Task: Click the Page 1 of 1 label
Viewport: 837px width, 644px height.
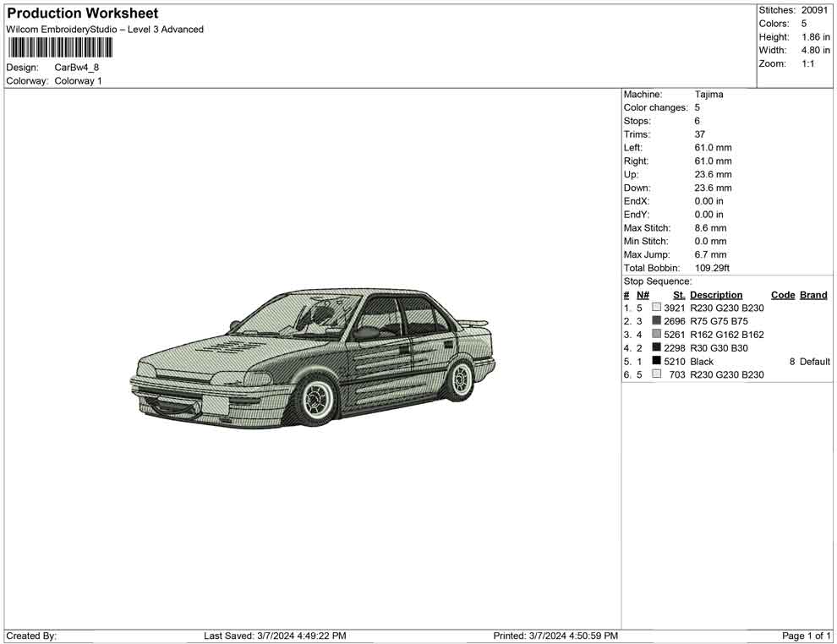Action: pos(806,636)
